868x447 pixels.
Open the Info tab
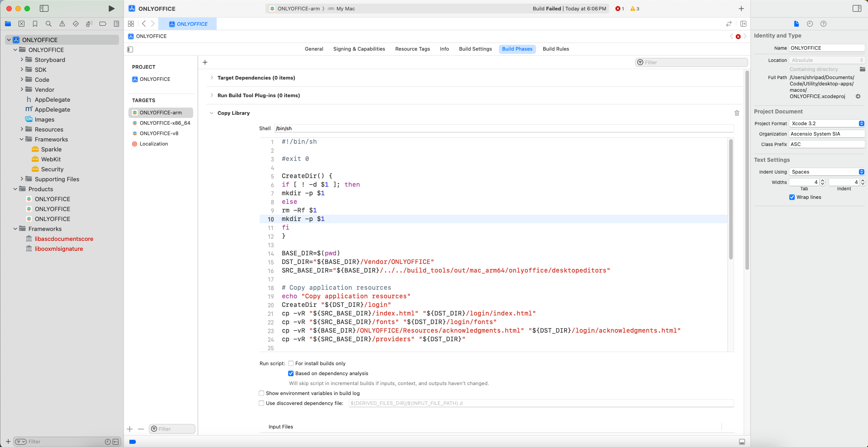(445, 49)
